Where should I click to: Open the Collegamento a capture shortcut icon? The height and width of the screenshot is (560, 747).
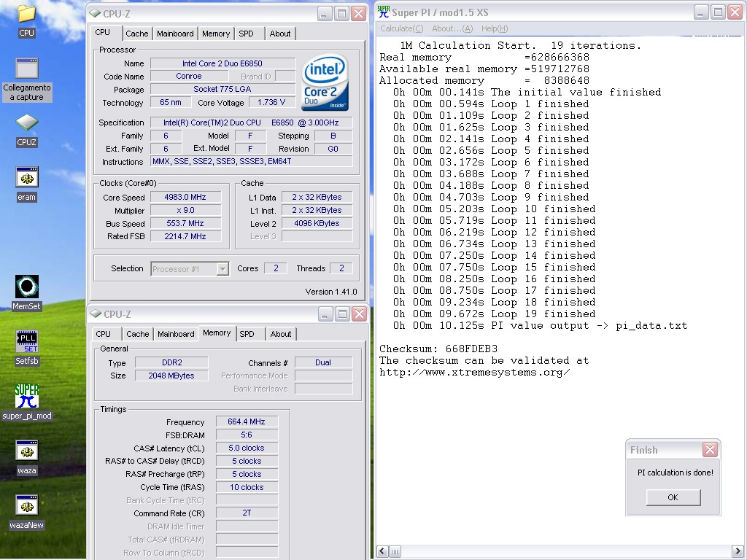tap(27, 68)
